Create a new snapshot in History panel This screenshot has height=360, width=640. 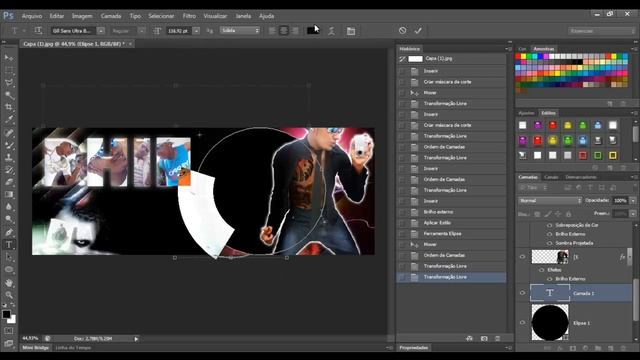[484, 338]
